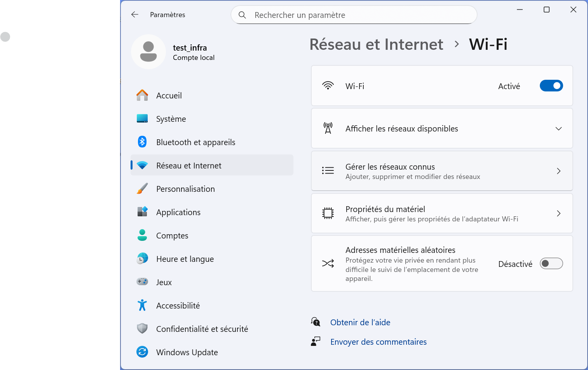588x370 pixels.
Task: Click the Jeux gamepad icon
Action: pyautogui.click(x=142, y=282)
